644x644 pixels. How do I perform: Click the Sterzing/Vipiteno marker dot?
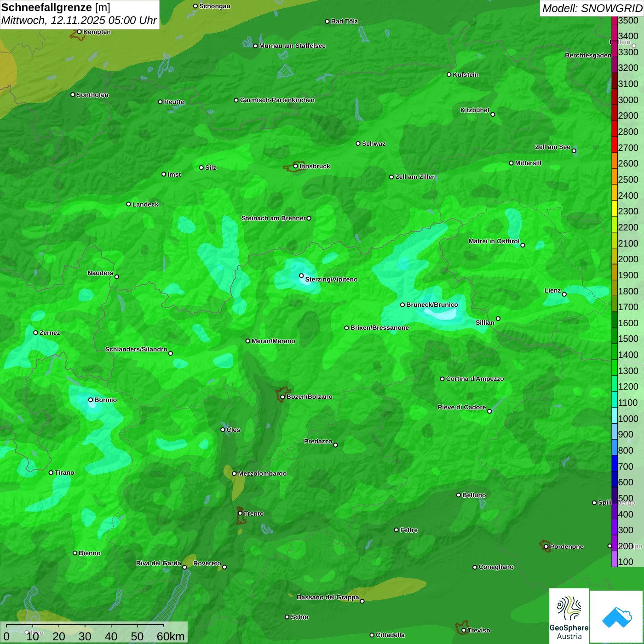coord(301,276)
